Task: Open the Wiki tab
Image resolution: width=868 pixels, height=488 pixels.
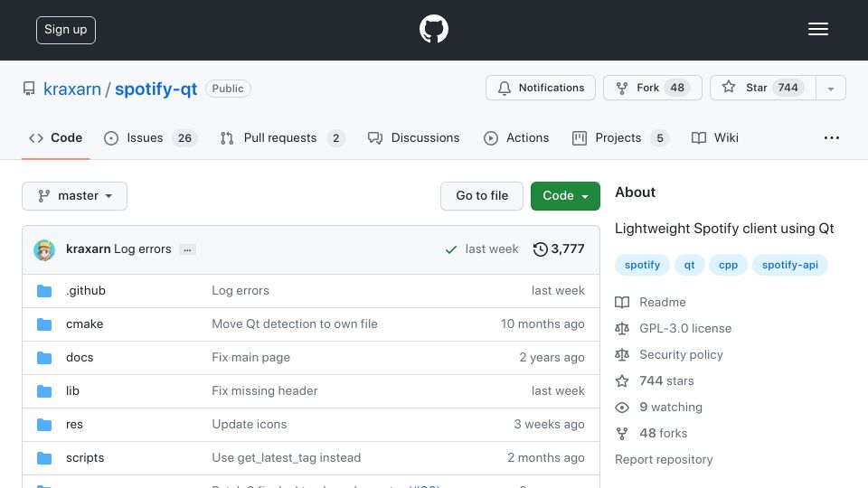Action: pos(714,137)
